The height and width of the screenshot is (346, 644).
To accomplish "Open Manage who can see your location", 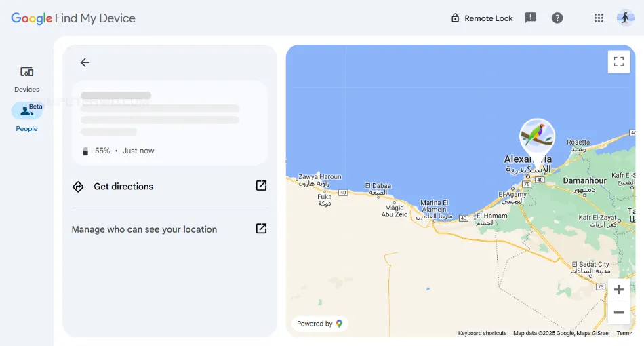I will (169, 229).
